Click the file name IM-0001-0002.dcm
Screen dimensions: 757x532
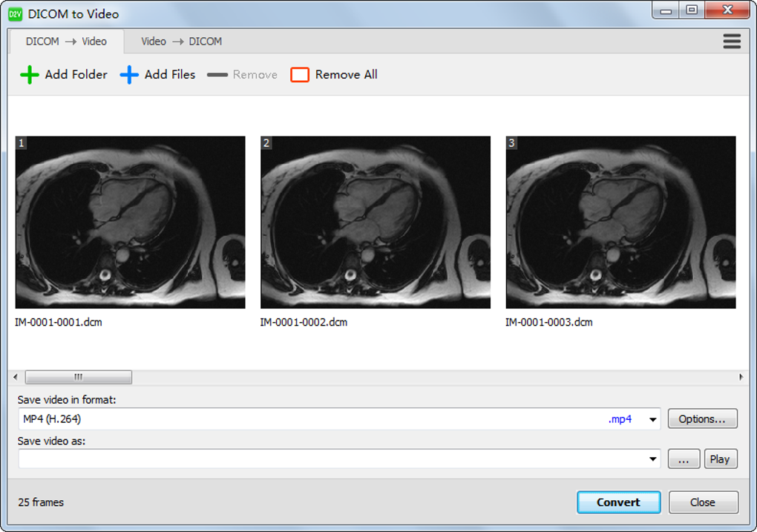click(x=304, y=322)
